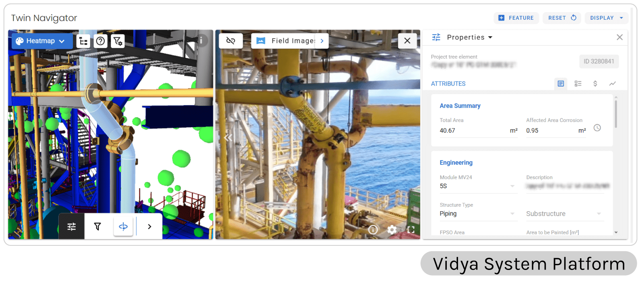Click the 3D view info icon

(x=201, y=40)
